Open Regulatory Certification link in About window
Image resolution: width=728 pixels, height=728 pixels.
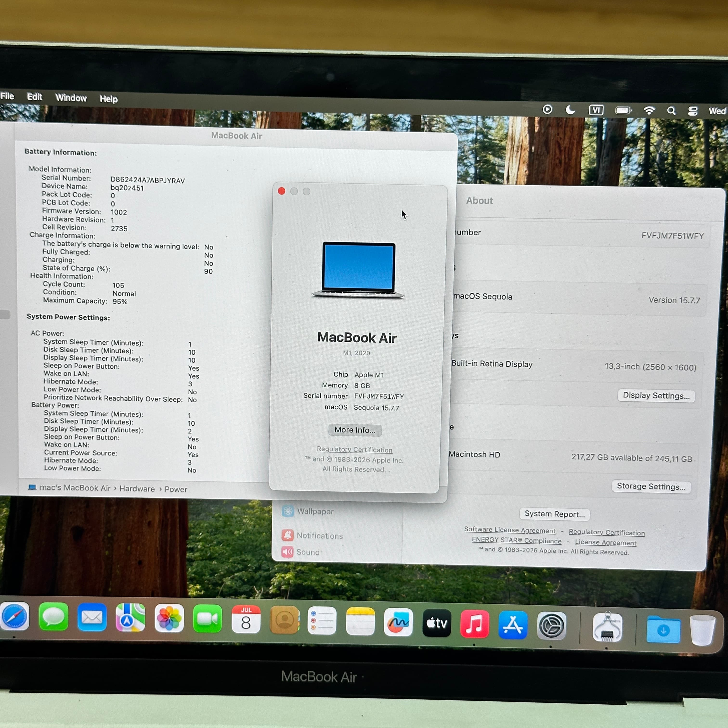pos(355,449)
